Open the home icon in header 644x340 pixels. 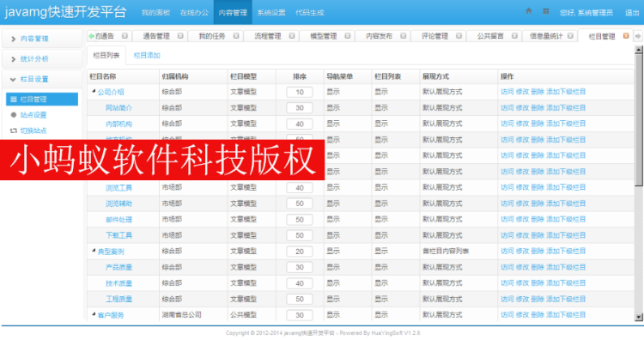[x=529, y=11]
